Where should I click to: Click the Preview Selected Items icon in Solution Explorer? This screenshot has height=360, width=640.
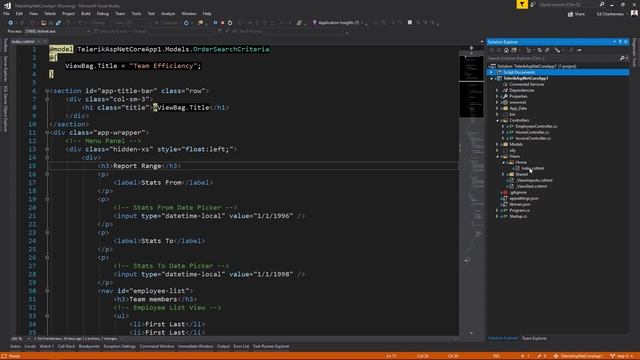point(579,50)
